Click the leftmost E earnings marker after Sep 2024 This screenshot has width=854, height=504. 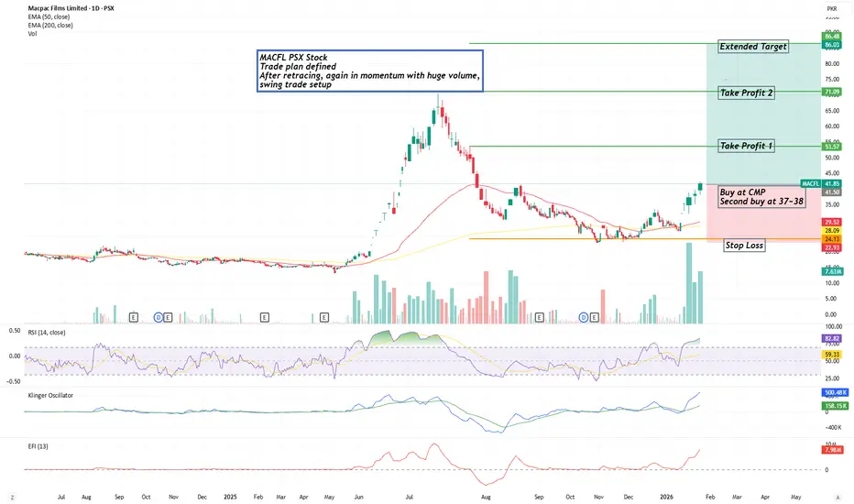pyautogui.click(x=134, y=317)
